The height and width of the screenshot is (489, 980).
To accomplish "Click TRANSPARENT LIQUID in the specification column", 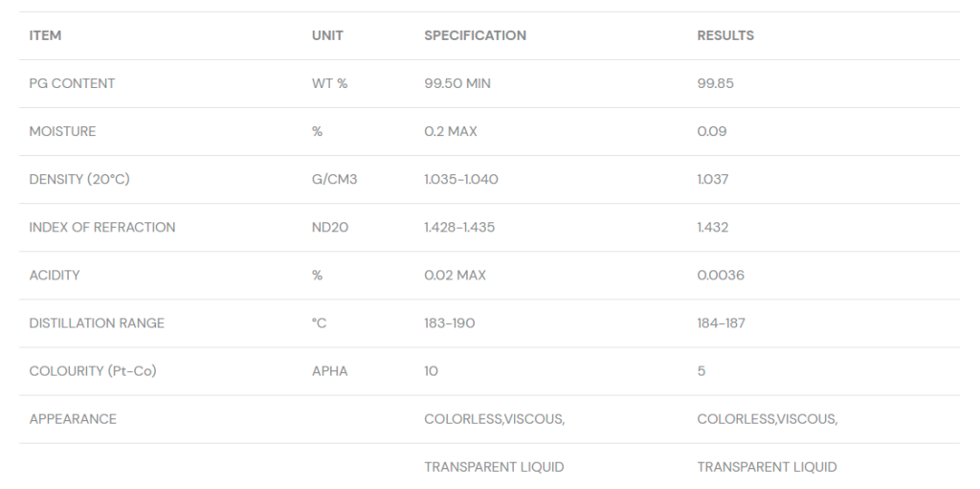I will pyautogui.click(x=494, y=467).
